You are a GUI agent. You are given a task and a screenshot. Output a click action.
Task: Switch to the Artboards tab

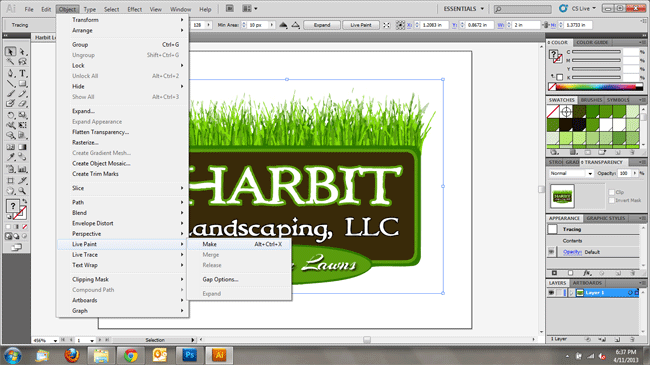click(x=587, y=283)
